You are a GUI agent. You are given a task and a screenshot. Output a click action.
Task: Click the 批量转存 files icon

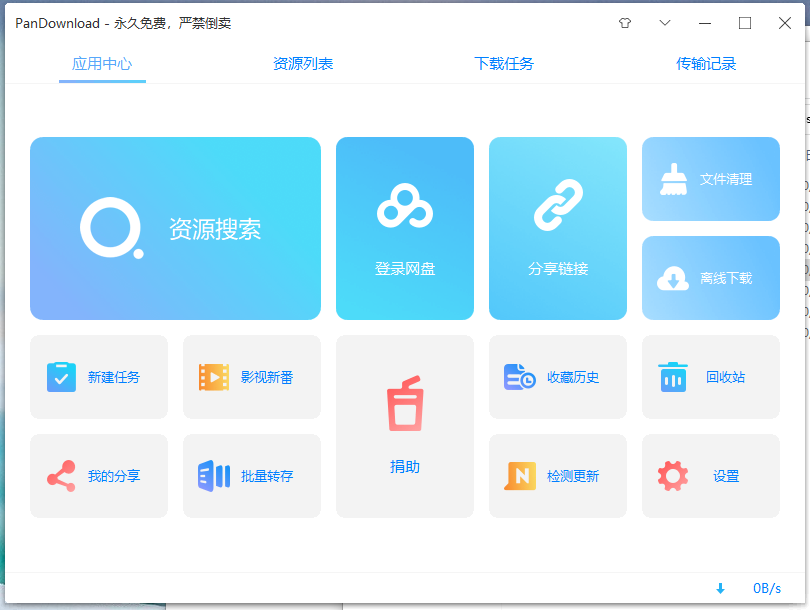tap(214, 476)
